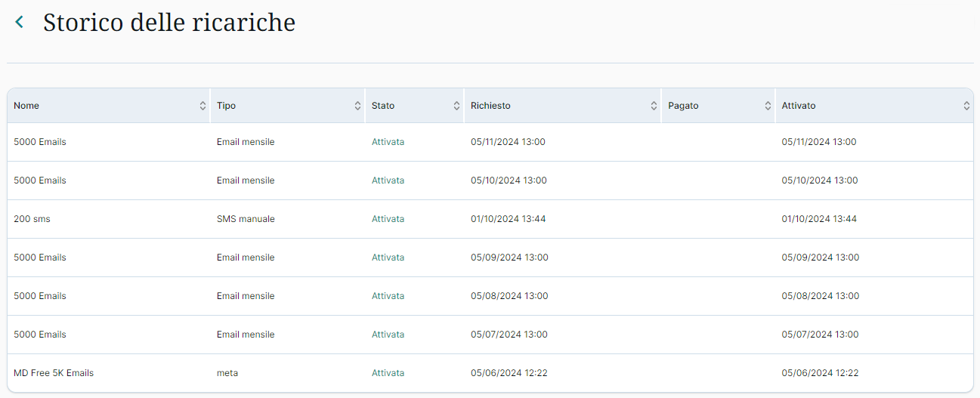Toggle sort icon for Stato column
Image resolution: width=980 pixels, height=398 pixels.
456,106
